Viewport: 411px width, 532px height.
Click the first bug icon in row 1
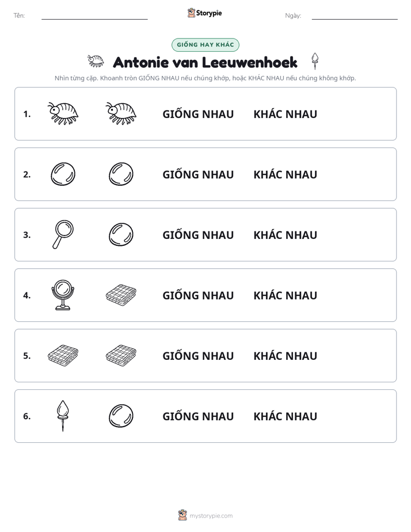(63, 113)
